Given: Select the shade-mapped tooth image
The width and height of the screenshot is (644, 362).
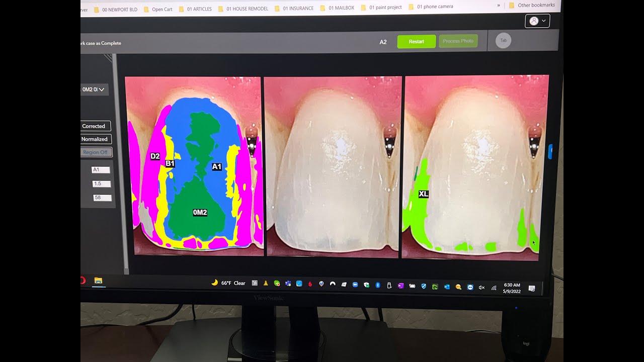Looking at the screenshot, I should click(x=194, y=166).
